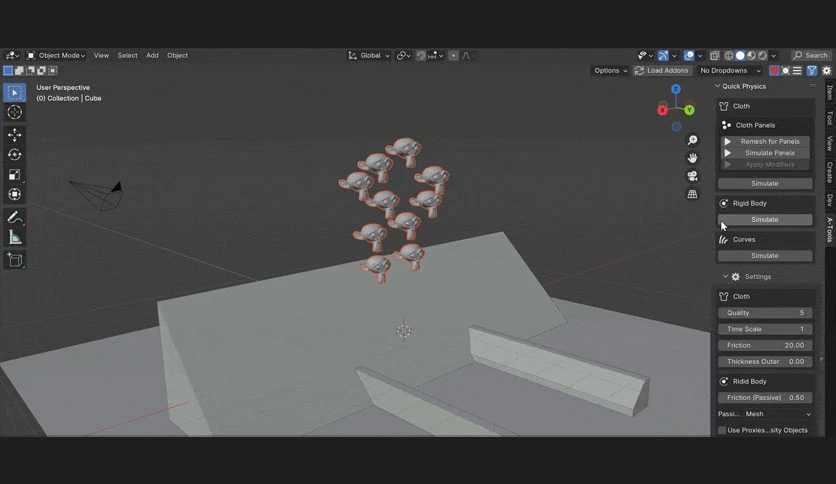
Task: Open the Object menu
Action: click(x=178, y=55)
